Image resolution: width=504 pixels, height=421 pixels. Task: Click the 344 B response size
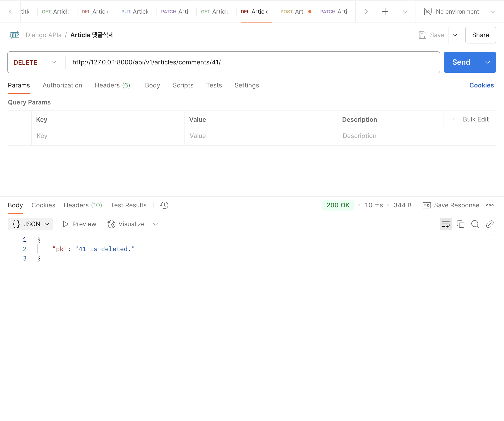coord(402,205)
